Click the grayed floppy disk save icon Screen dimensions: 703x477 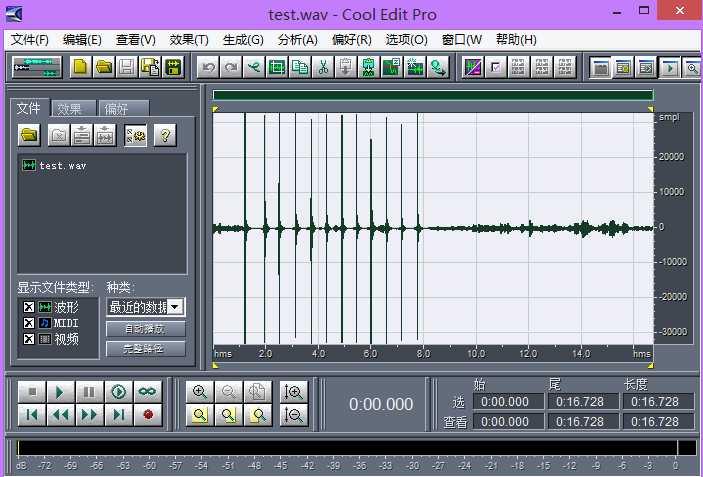coord(127,68)
